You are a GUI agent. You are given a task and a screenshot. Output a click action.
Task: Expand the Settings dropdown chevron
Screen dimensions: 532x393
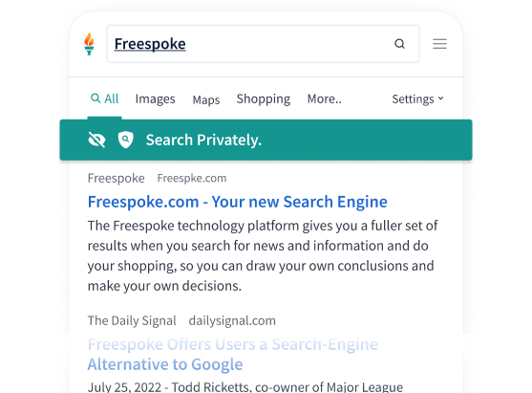pyautogui.click(x=440, y=98)
